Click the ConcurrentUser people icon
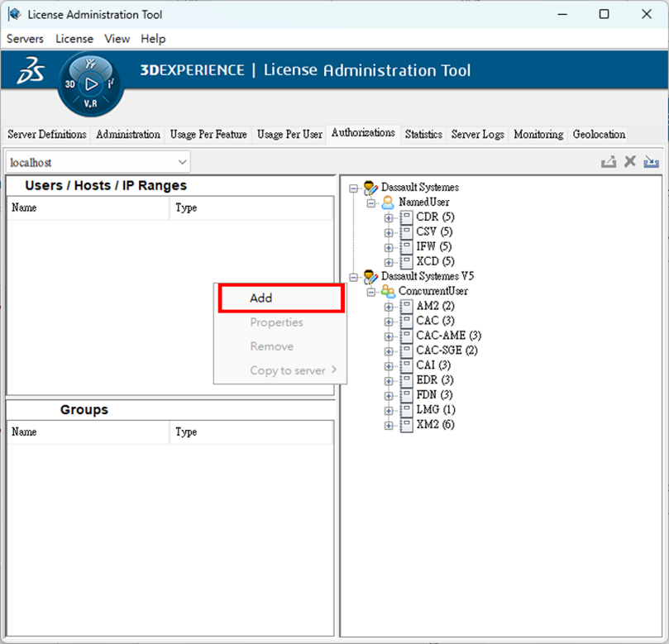This screenshot has height=644, width=669. coord(388,291)
